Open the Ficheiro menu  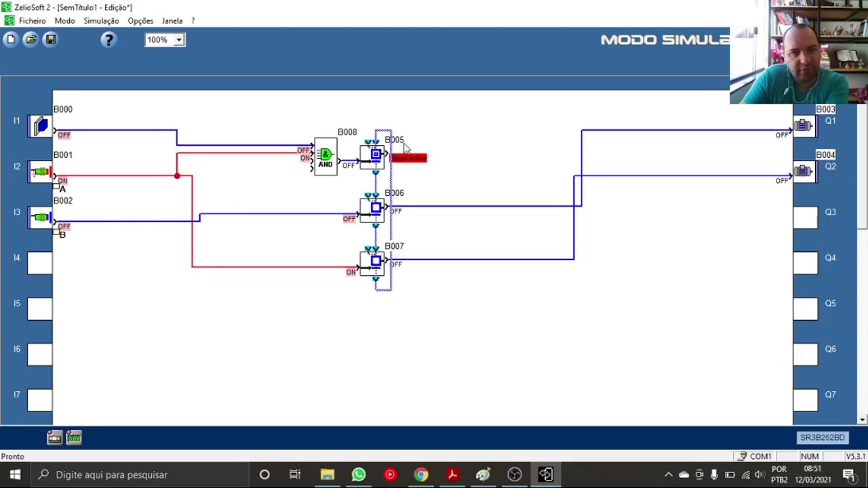(32, 21)
